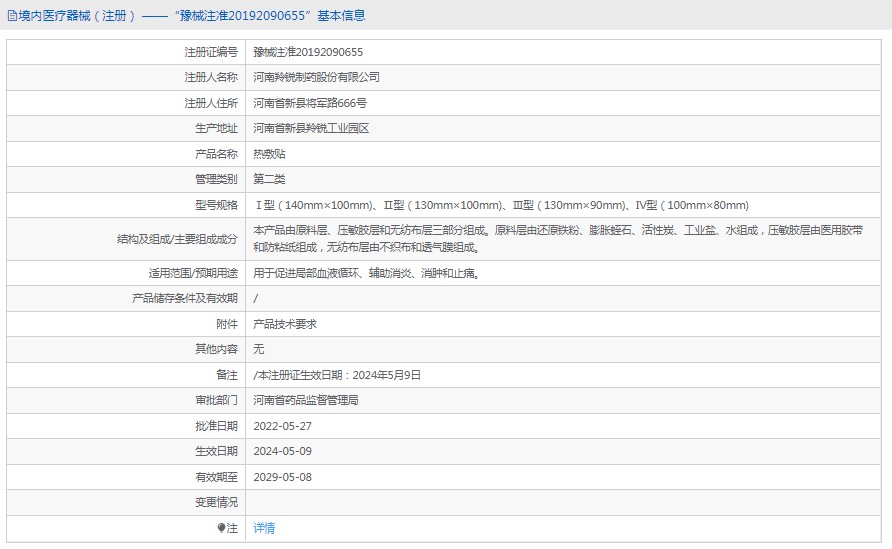This screenshot has width=892, height=549.
Task: Select registrant name 河南羚锐制药股份有限公司
Action: coord(316,77)
